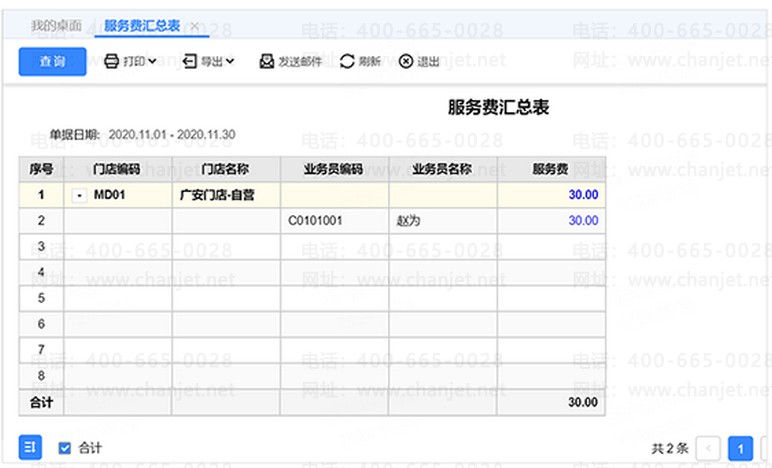
Task: Click 业务员编码 column header
Action: (x=334, y=169)
